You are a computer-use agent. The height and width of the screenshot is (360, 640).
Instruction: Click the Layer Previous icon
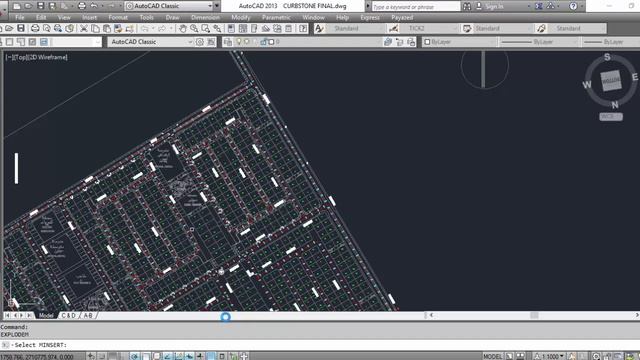(x=399, y=42)
